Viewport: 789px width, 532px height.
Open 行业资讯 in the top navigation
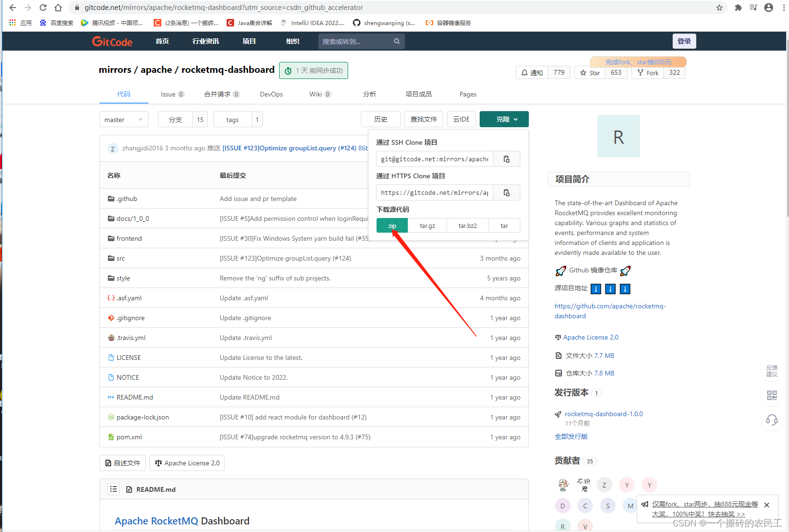pyautogui.click(x=206, y=41)
